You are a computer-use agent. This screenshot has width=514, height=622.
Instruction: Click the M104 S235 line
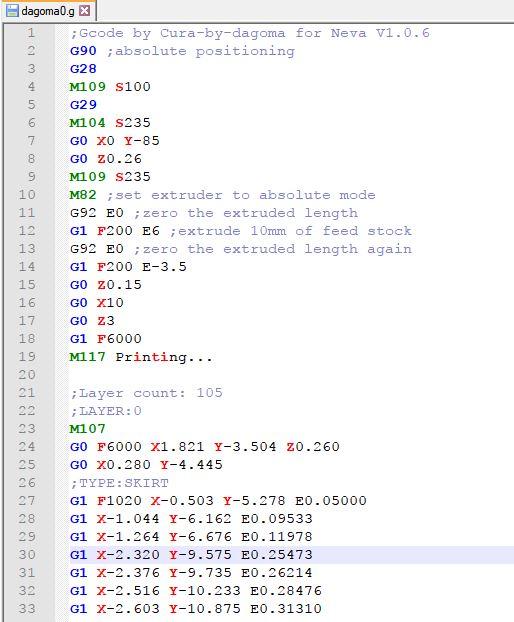[x=110, y=123]
